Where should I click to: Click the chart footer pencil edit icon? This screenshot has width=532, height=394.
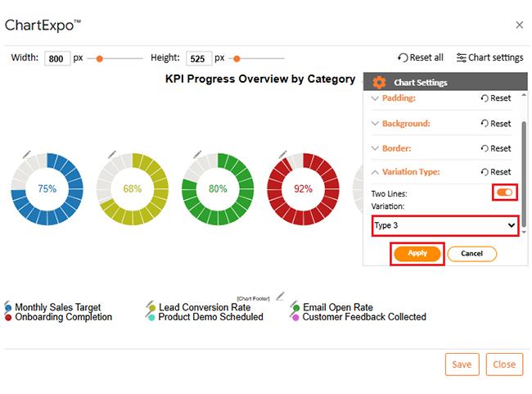pos(280,296)
